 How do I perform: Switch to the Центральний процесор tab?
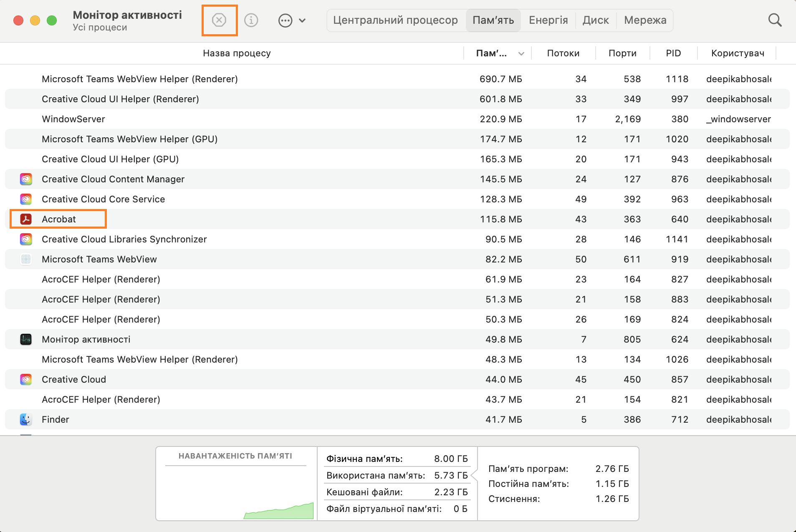pos(395,20)
